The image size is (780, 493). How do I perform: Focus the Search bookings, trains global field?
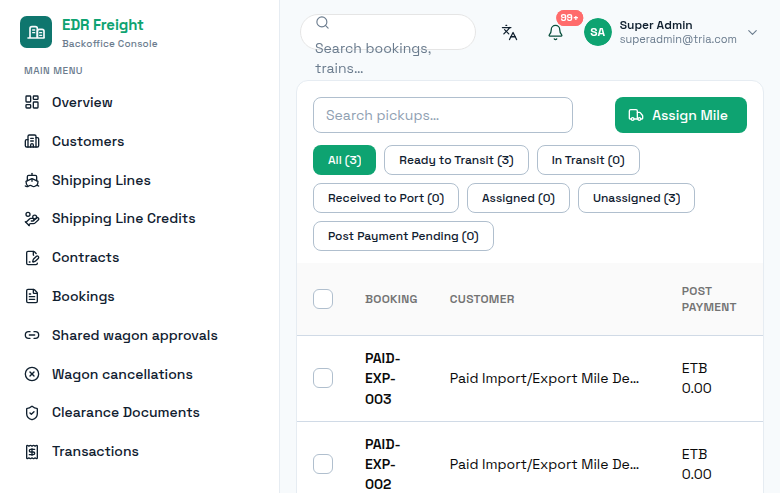[388, 32]
